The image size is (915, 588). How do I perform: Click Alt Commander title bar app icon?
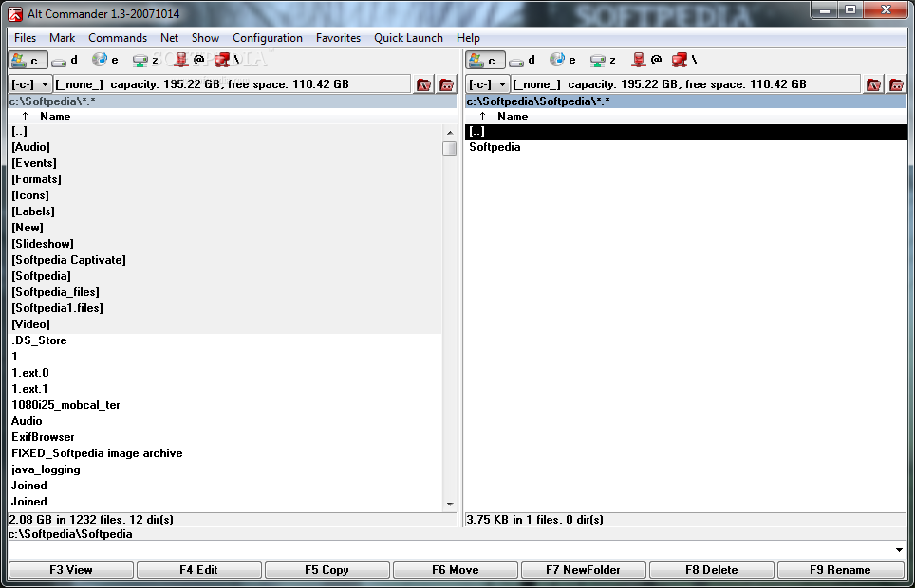coord(15,13)
